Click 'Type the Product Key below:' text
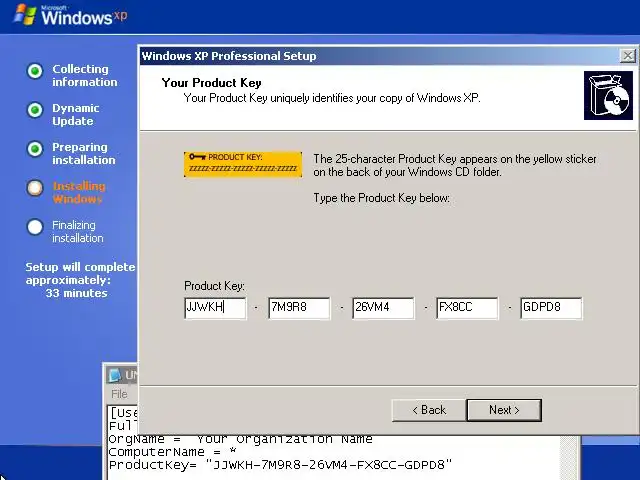 tap(381, 198)
